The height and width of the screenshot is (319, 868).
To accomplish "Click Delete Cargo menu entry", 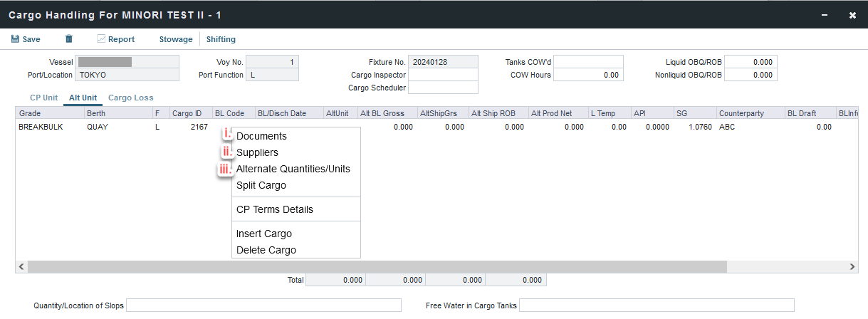I will [x=266, y=250].
